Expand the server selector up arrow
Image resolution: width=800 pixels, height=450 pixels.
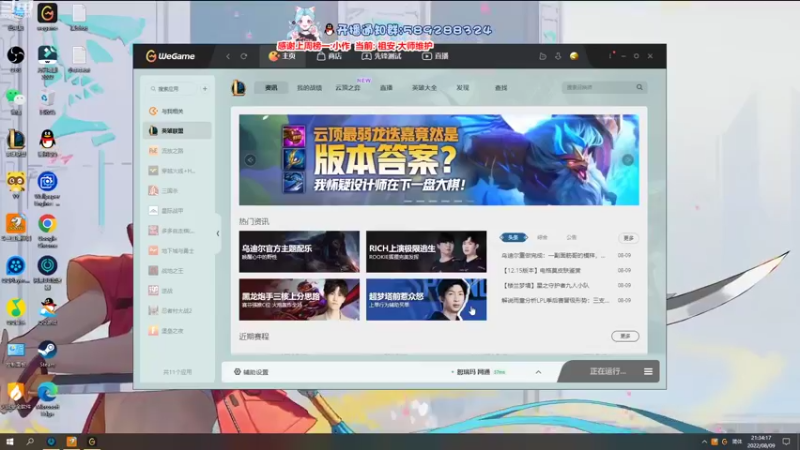(x=538, y=372)
